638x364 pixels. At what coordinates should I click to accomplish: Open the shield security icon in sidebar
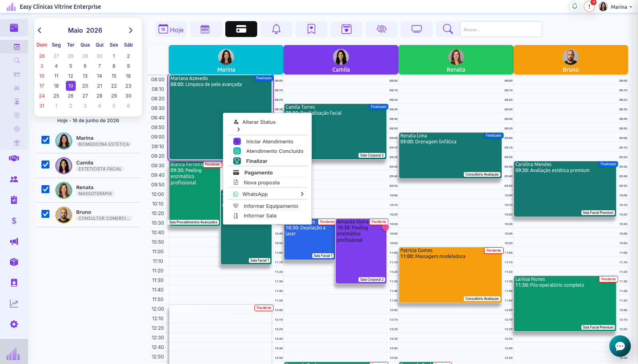pyautogui.click(x=17, y=115)
